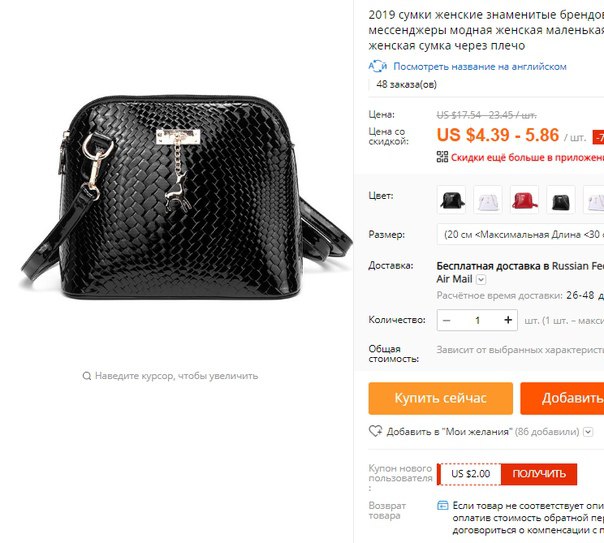Click the magnifier icon under the product image
Image resolution: width=604 pixels, height=543 pixels.
(x=87, y=376)
